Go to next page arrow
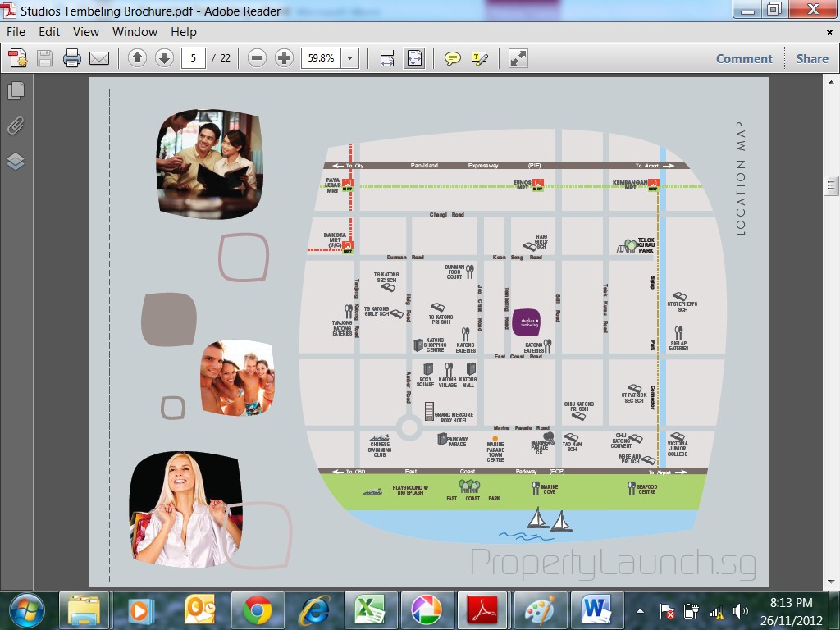840x630 pixels. [164, 58]
